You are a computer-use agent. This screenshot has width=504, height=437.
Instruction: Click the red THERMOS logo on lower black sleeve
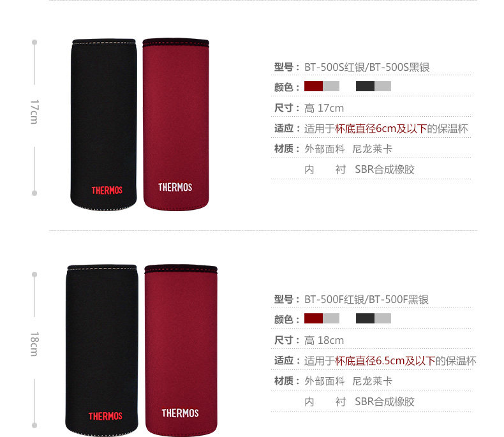tap(105, 416)
